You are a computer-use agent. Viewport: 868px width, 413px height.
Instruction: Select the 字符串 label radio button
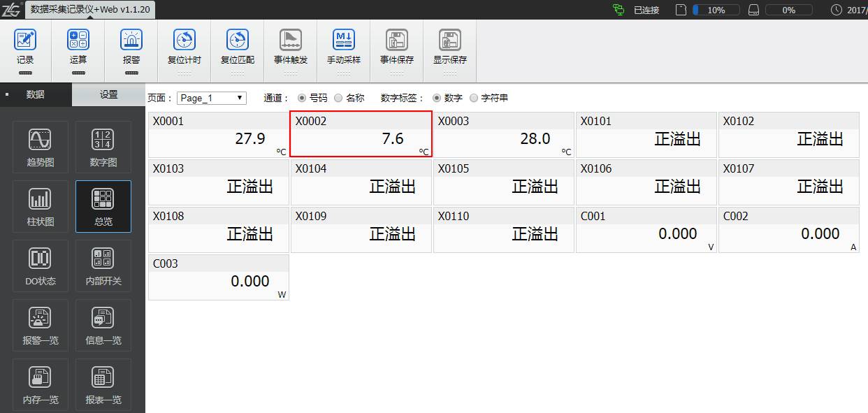[474, 98]
